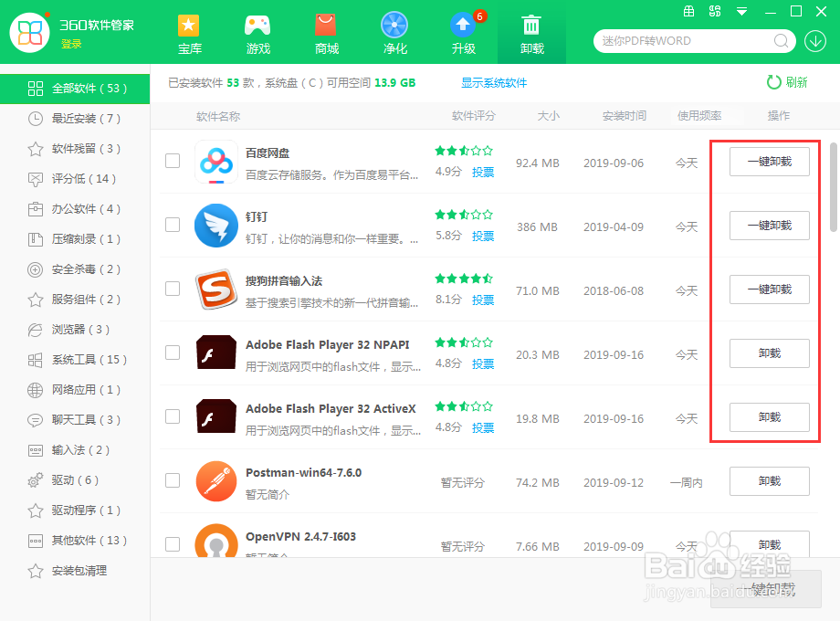
Task: Click the search input field
Action: point(685,41)
